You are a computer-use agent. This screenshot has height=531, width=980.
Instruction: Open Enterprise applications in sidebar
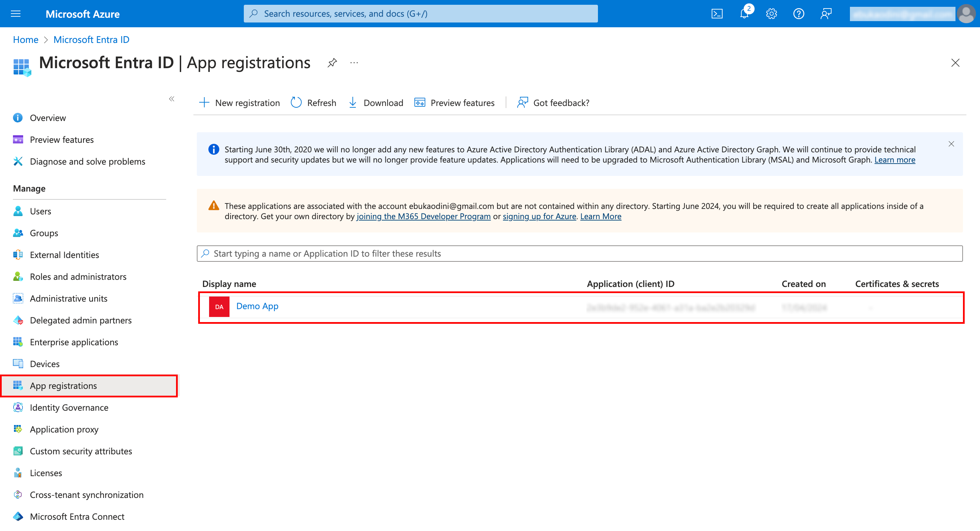pyautogui.click(x=74, y=342)
